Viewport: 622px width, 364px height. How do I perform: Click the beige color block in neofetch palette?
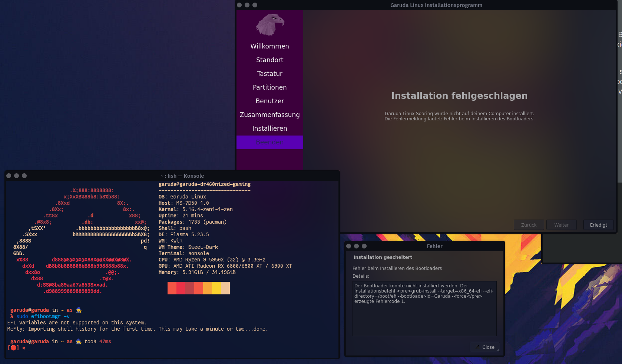[225, 288]
